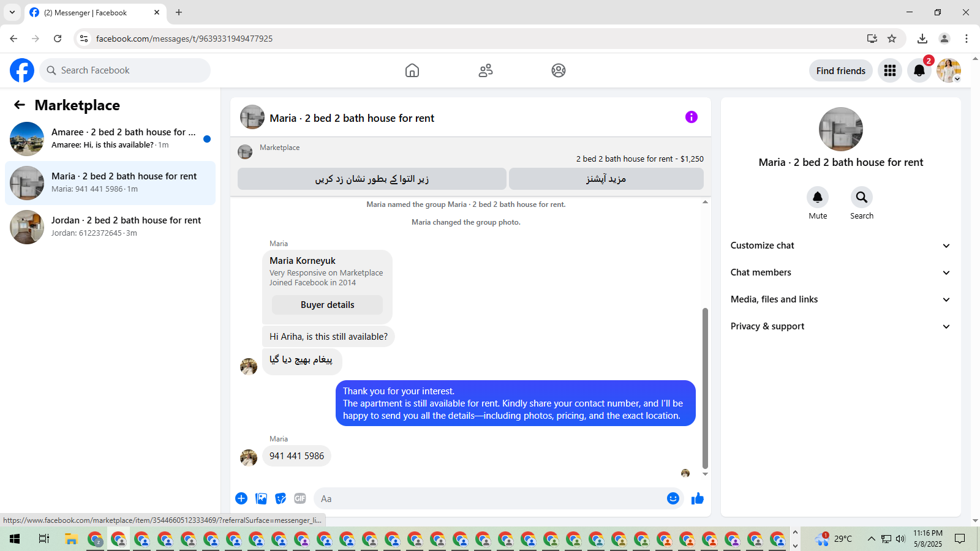The height and width of the screenshot is (551, 980).
Task: Click the 'Hi Ariha, is this still available?' message
Action: click(x=328, y=337)
